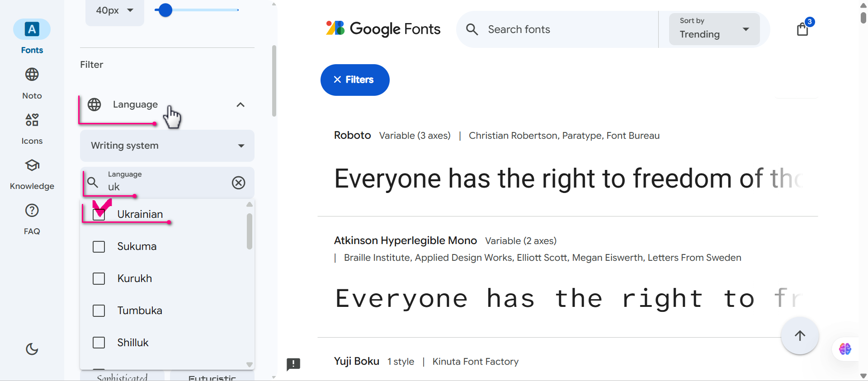Image resolution: width=868 pixels, height=381 pixels.
Task: Open the Roboto font page
Action: pyautogui.click(x=352, y=136)
